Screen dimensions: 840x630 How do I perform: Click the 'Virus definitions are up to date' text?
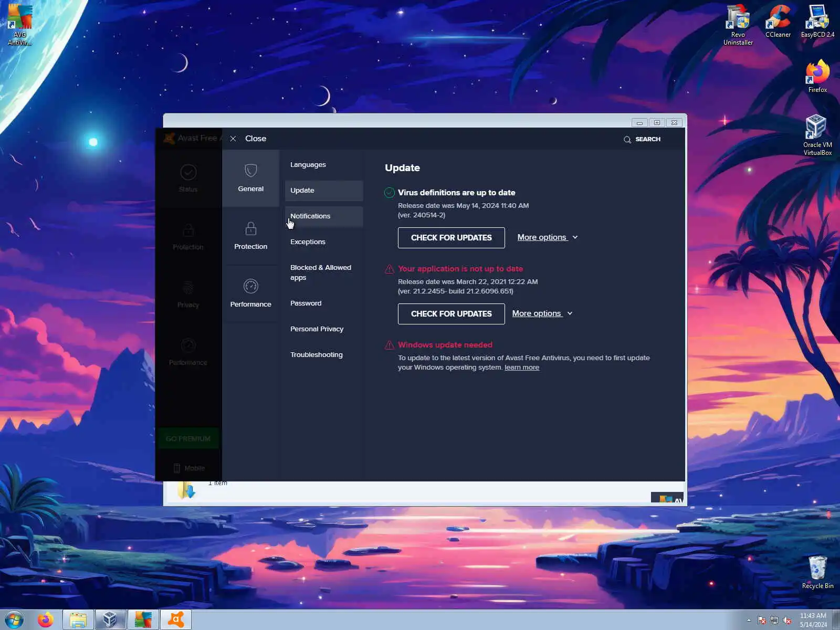(x=456, y=193)
